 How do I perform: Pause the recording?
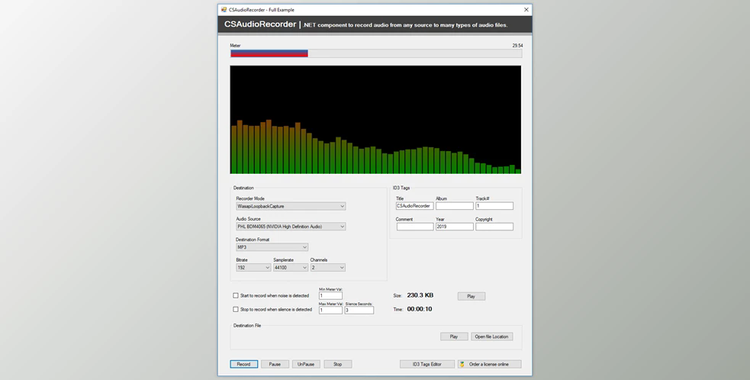[275, 364]
